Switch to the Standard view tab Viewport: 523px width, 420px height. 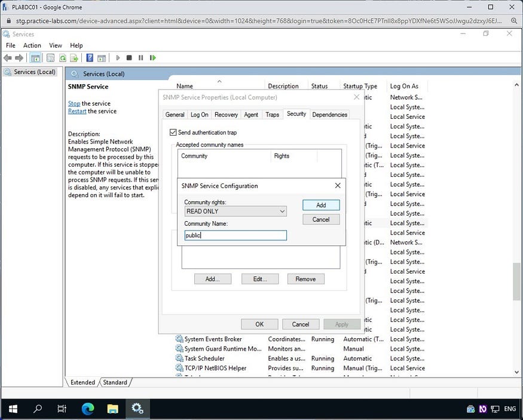coord(115,382)
